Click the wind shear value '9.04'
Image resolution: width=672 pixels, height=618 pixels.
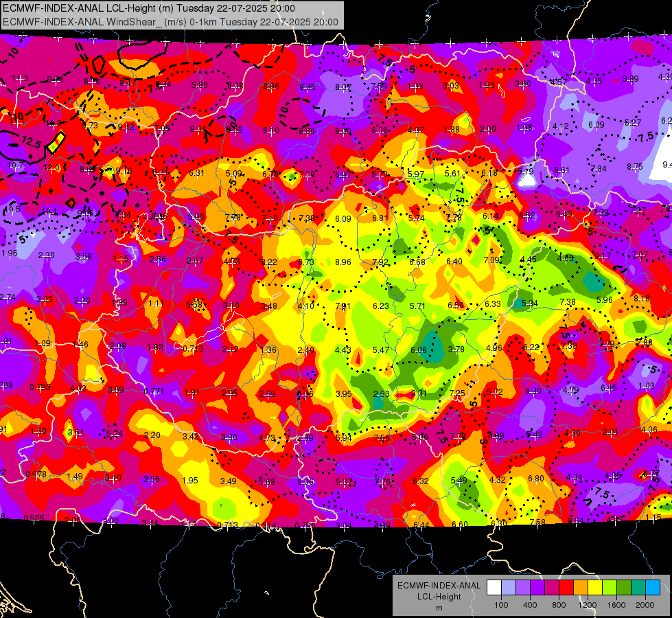198,129
